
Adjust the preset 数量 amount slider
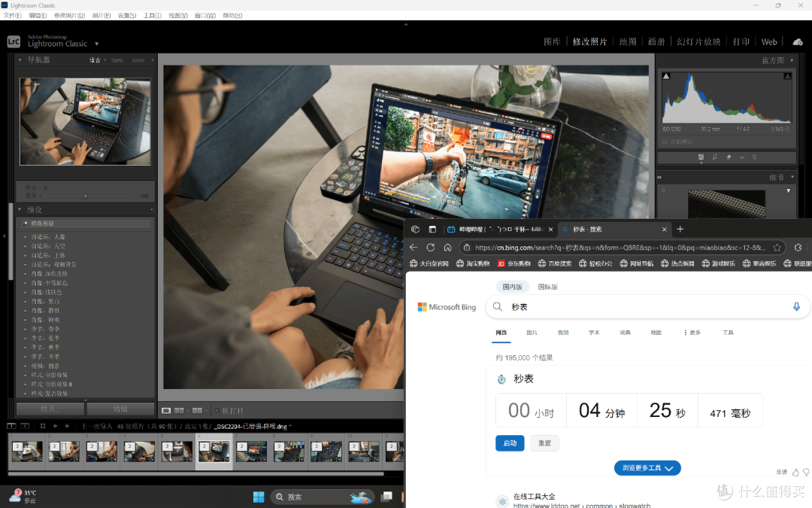tap(85, 196)
